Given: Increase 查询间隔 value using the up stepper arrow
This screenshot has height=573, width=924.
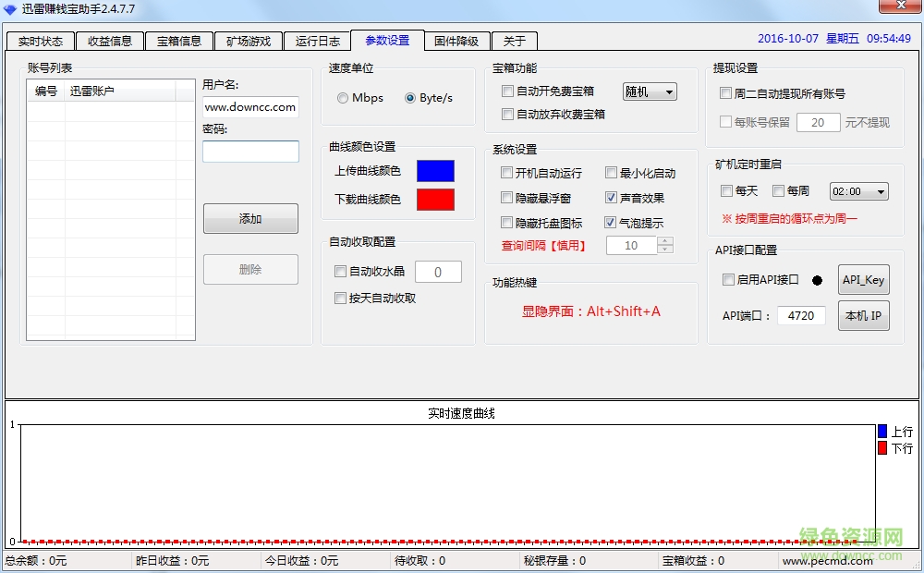Looking at the screenshot, I should click(666, 240).
